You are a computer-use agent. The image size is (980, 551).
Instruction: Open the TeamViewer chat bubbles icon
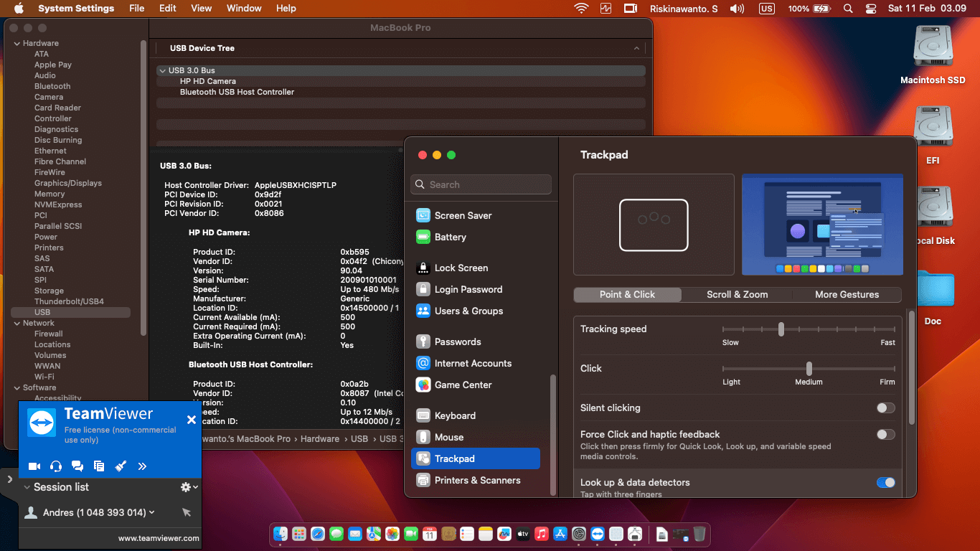[x=77, y=466]
